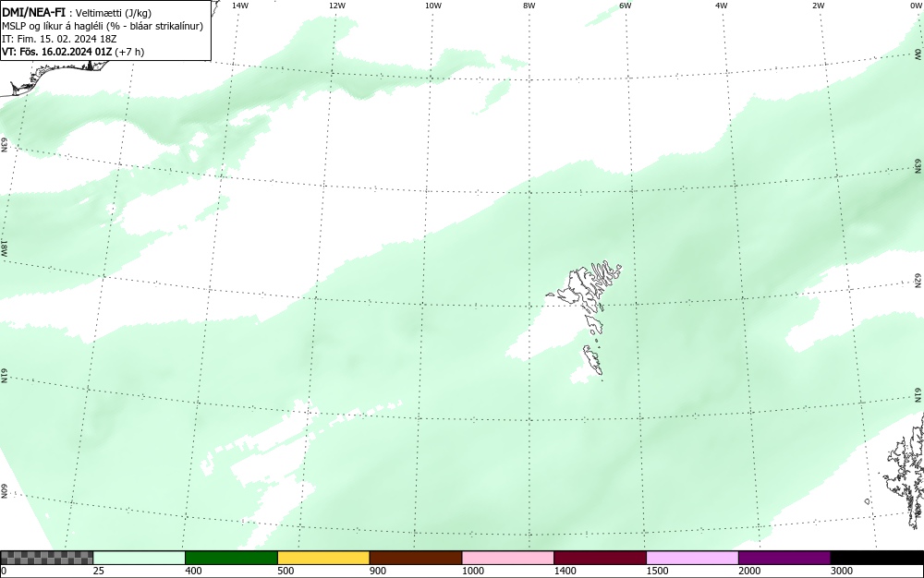The height and width of the screenshot is (578, 924).
Task: Click the yellow 500–900 legend swatch
Action: pyautogui.click(x=323, y=558)
